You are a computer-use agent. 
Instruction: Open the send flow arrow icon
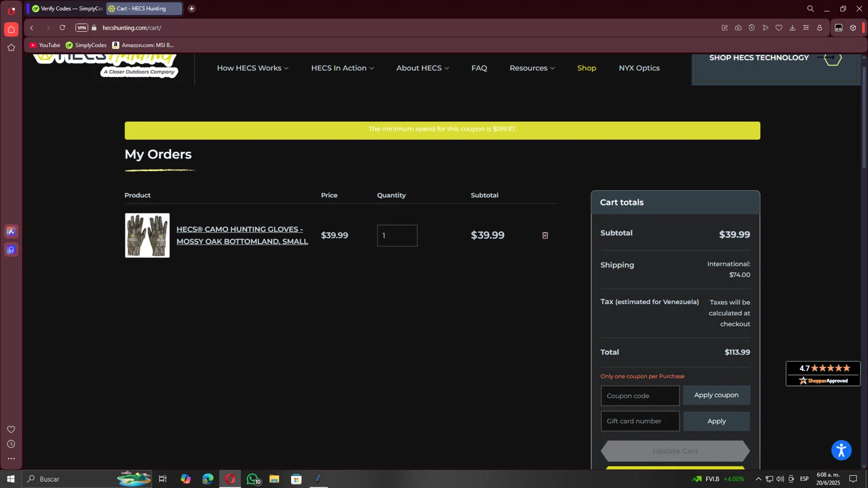(766, 28)
